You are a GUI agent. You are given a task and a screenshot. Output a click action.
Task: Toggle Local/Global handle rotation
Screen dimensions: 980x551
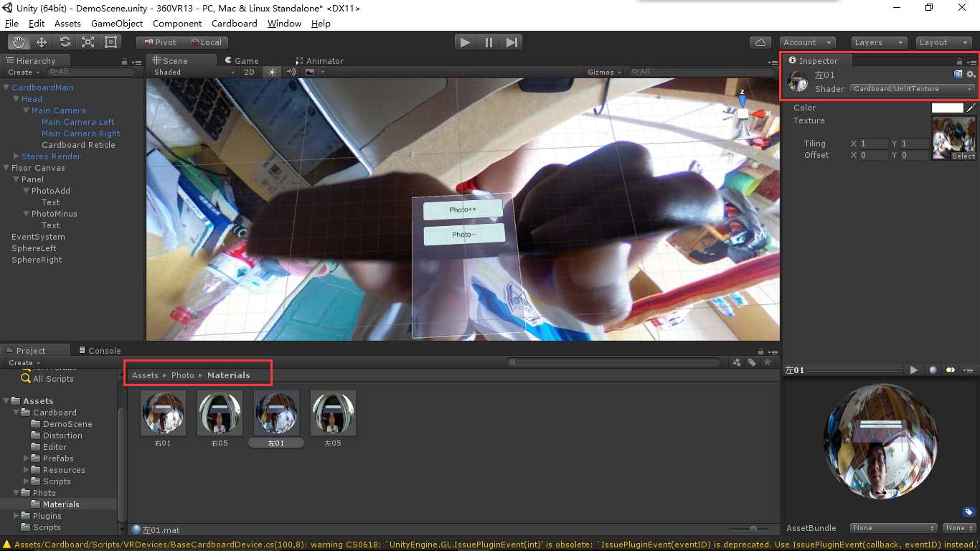(206, 42)
